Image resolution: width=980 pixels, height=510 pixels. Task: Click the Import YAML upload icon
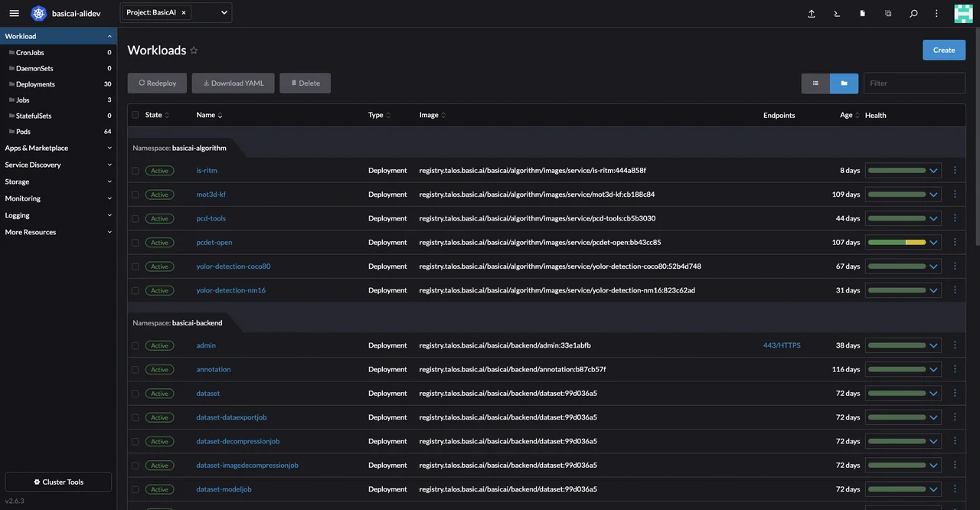[812, 13]
